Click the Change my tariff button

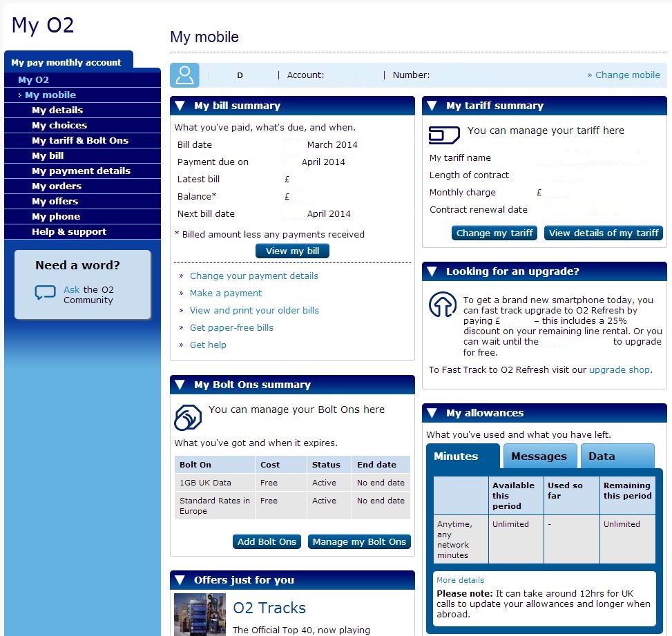(x=494, y=233)
